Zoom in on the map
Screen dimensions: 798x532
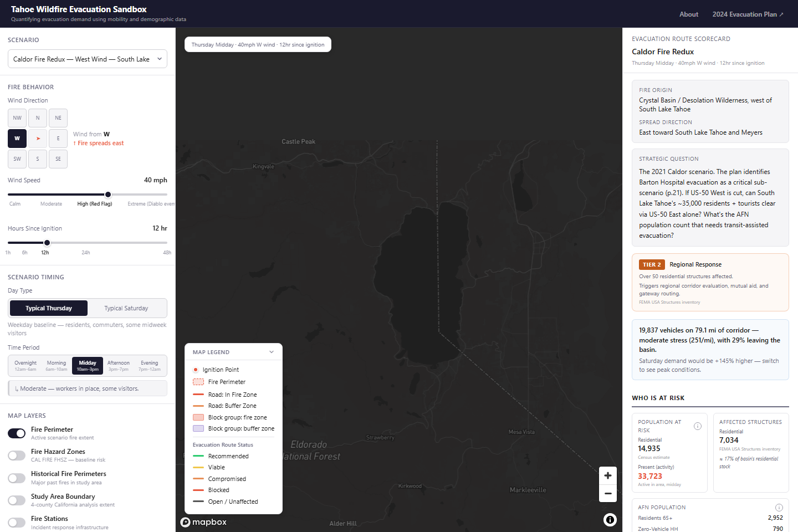click(x=608, y=475)
